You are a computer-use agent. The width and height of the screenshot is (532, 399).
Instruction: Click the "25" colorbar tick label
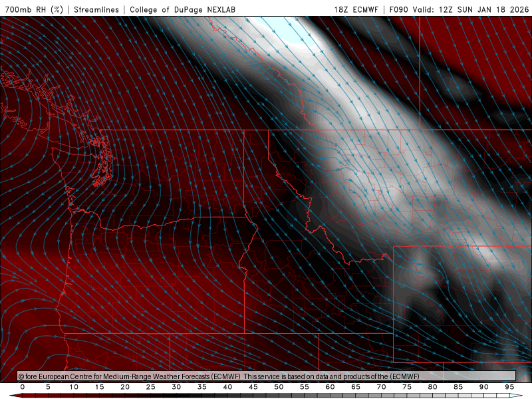click(x=151, y=387)
